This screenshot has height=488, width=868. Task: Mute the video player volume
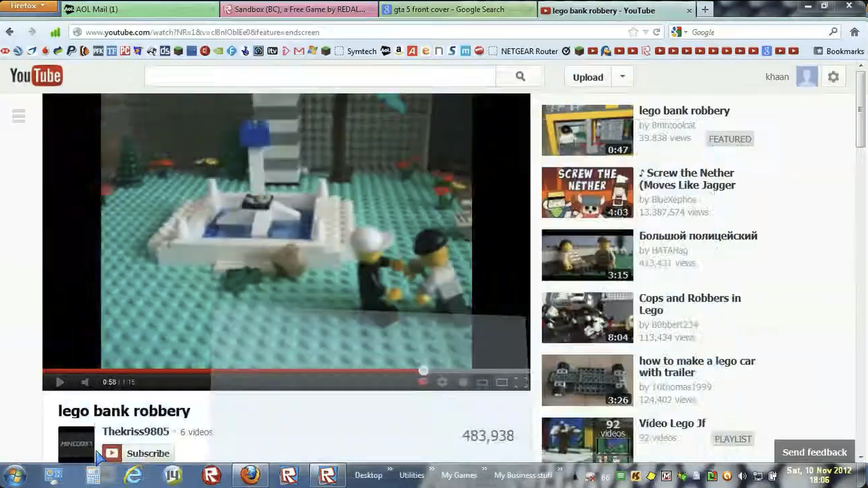point(85,382)
